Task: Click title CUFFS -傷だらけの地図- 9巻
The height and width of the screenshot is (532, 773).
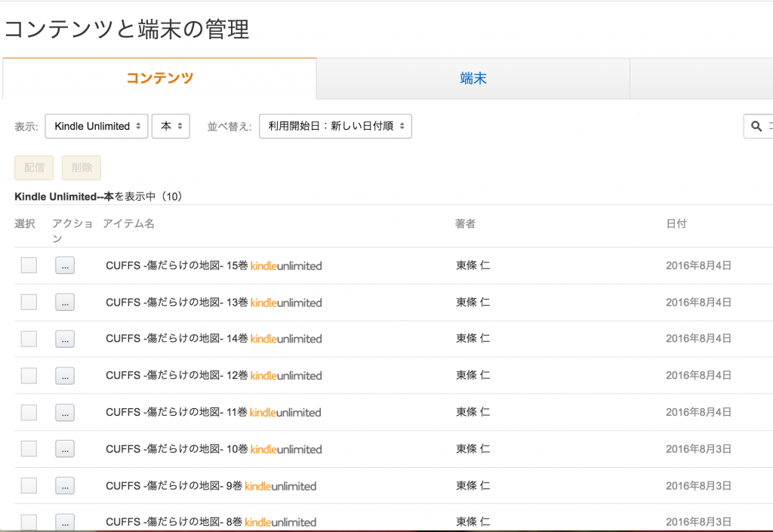Action: tap(174, 486)
